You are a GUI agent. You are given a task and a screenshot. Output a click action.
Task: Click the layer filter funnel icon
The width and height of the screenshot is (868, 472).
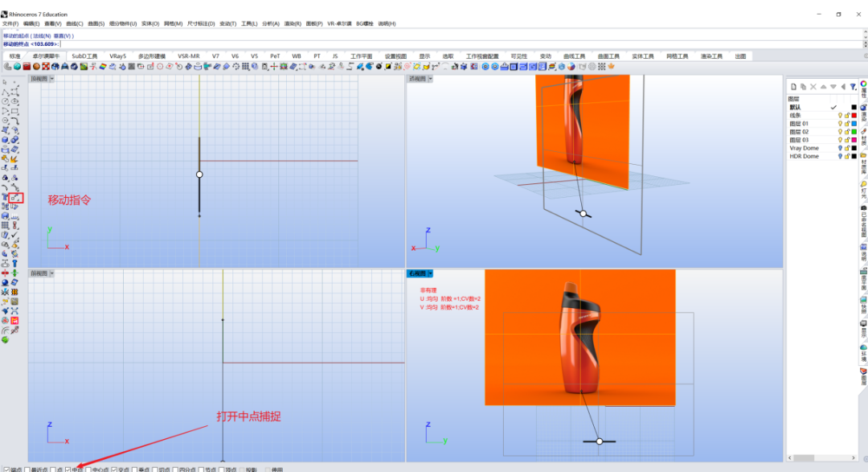(853, 86)
